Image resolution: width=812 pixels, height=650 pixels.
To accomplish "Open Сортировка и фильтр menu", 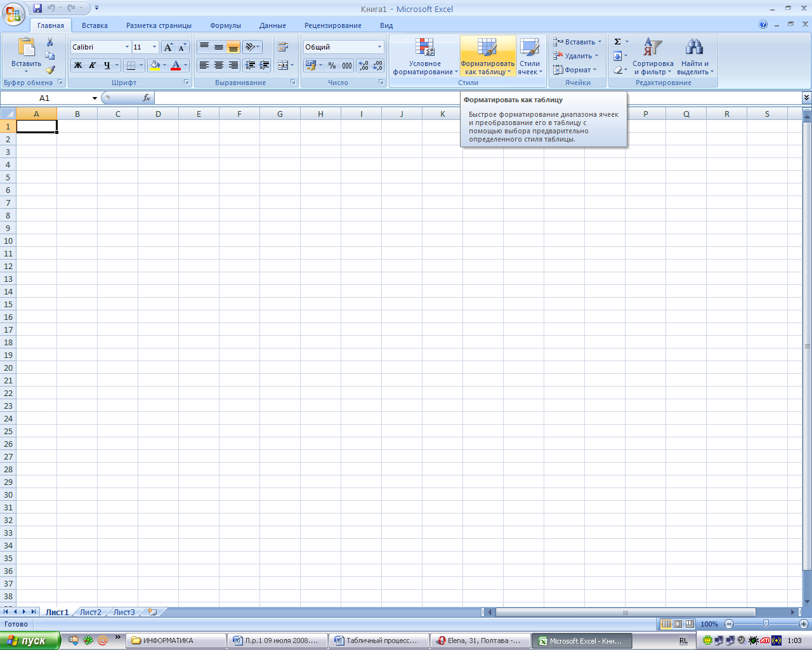I will pyautogui.click(x=653, y=56).
